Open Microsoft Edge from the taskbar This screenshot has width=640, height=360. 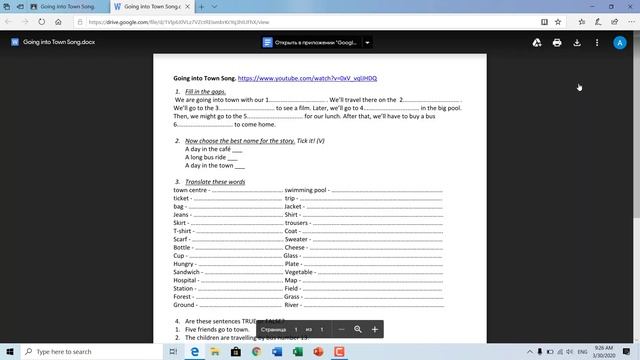195,351
